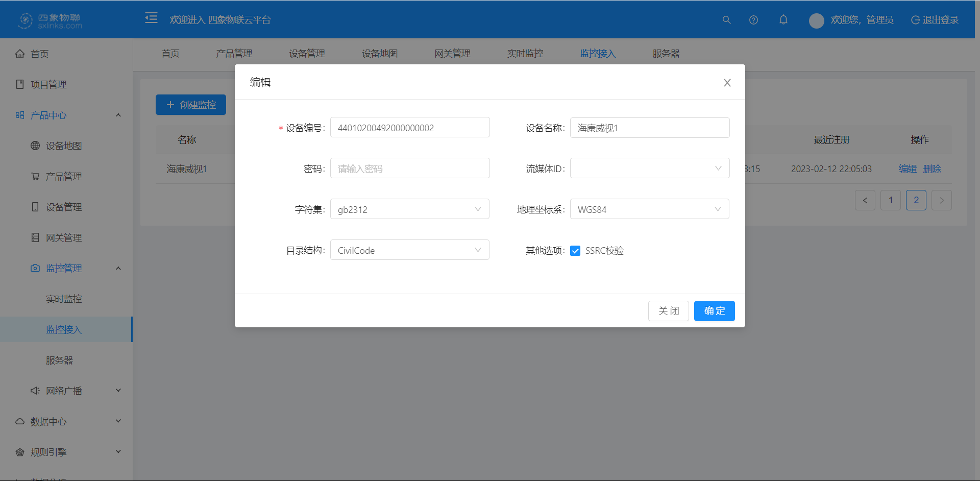Open 网络广播 via its speaker icon

click(34, 390)
